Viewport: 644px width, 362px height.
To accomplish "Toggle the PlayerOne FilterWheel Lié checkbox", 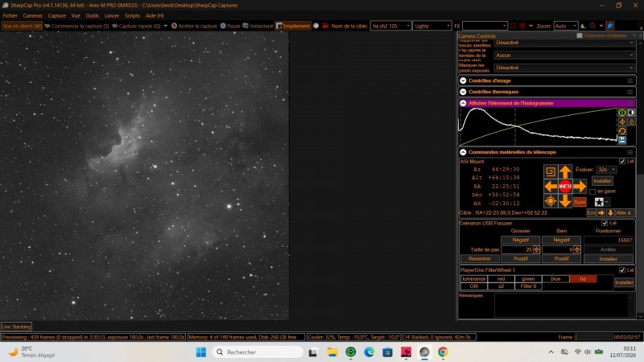I will pyautogui.click(x=621, y=270).
